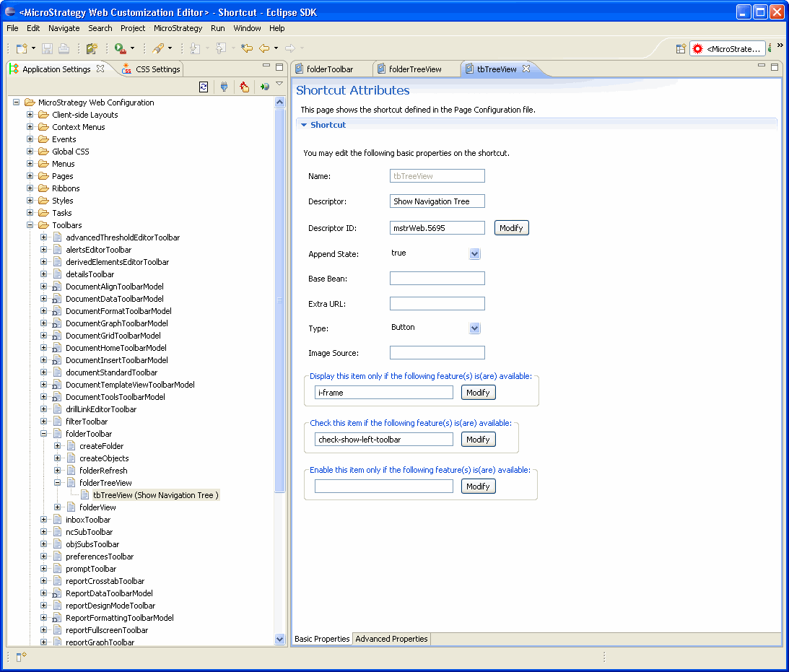
Task: Click Modify next to check-show-left-toolbar
Action: point(478,439)
